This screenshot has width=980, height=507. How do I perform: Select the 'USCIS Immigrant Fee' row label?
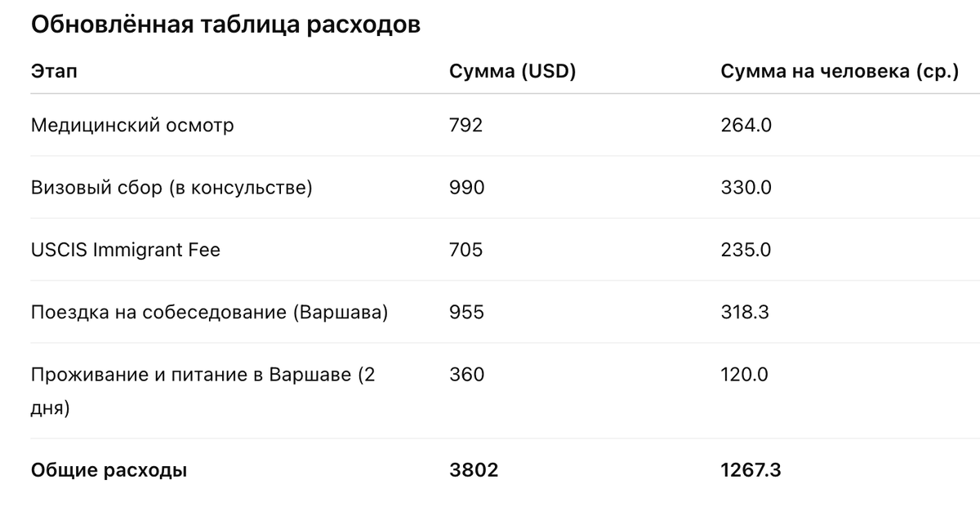click(126, 249)
